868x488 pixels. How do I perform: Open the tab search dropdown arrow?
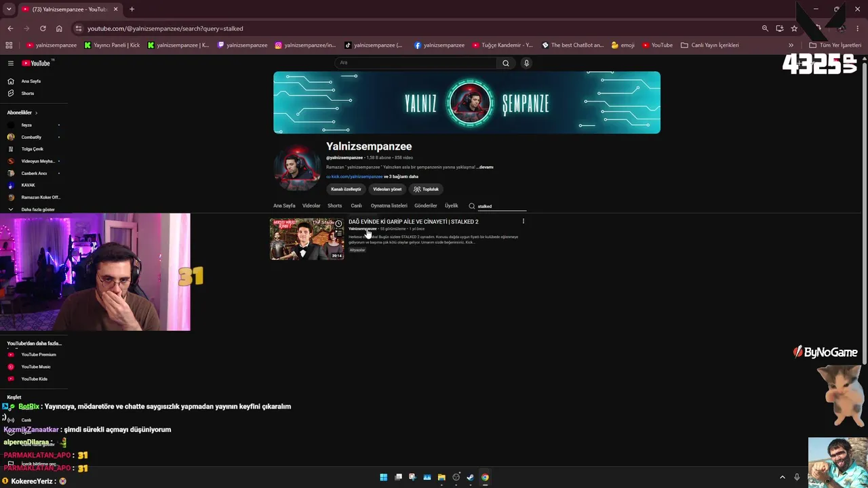(x=9, y=9)
